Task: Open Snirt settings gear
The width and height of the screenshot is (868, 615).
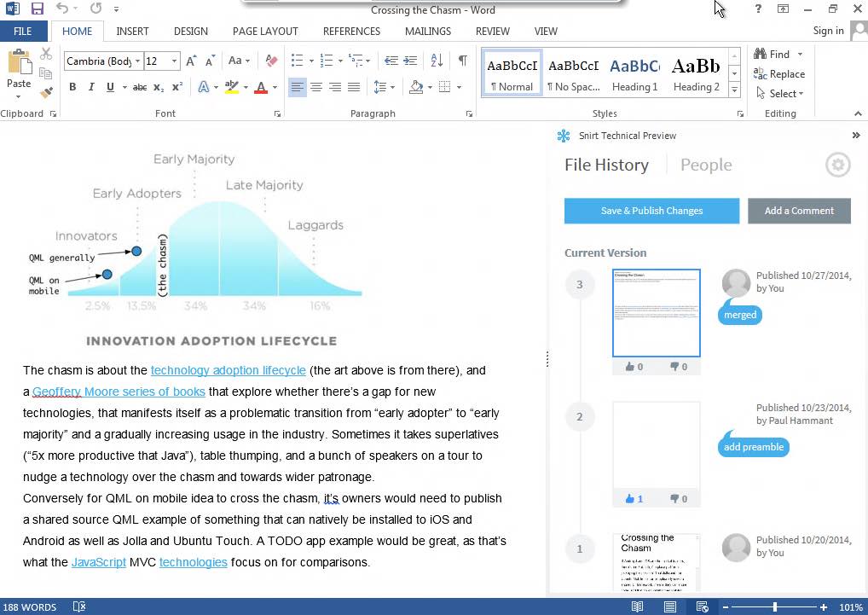Action: point(837,165)
